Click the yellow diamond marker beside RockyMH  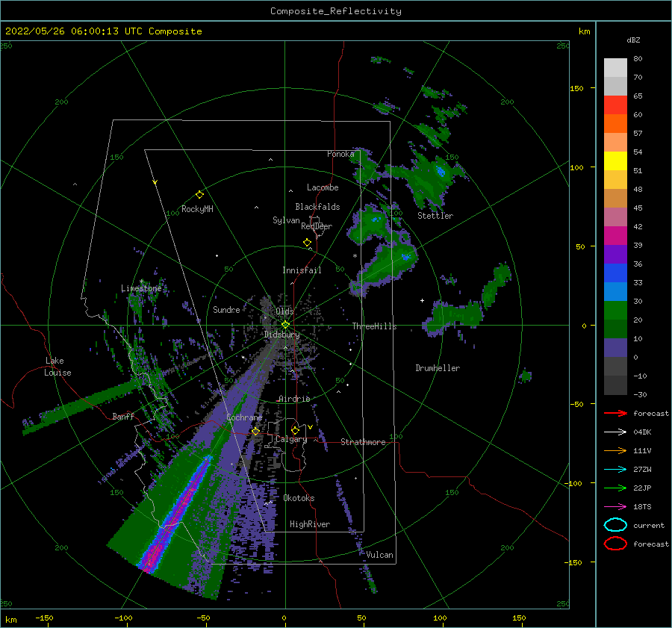pos(199,195)
